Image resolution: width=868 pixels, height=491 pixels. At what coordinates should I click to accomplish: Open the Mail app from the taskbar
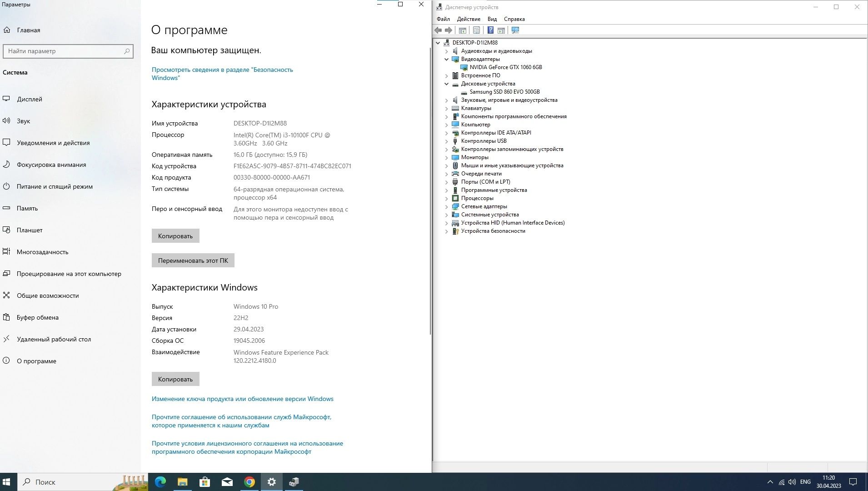[227, 482]
